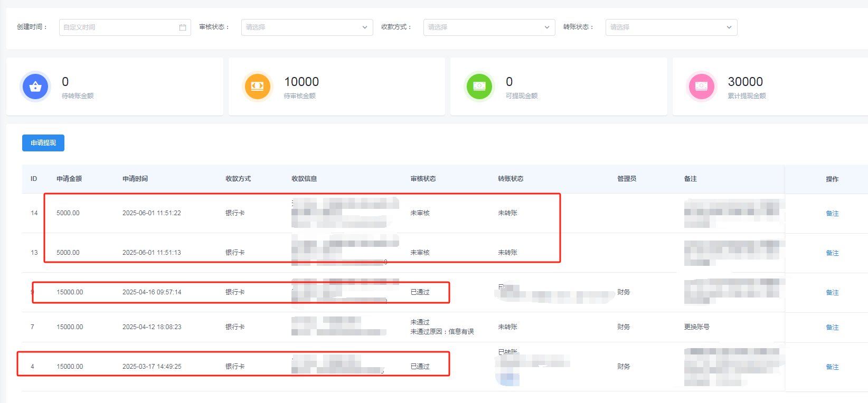Screen dimensions: 868x403
Task: Click 已通过 status in row 4
Action: (x=420, y=367)
